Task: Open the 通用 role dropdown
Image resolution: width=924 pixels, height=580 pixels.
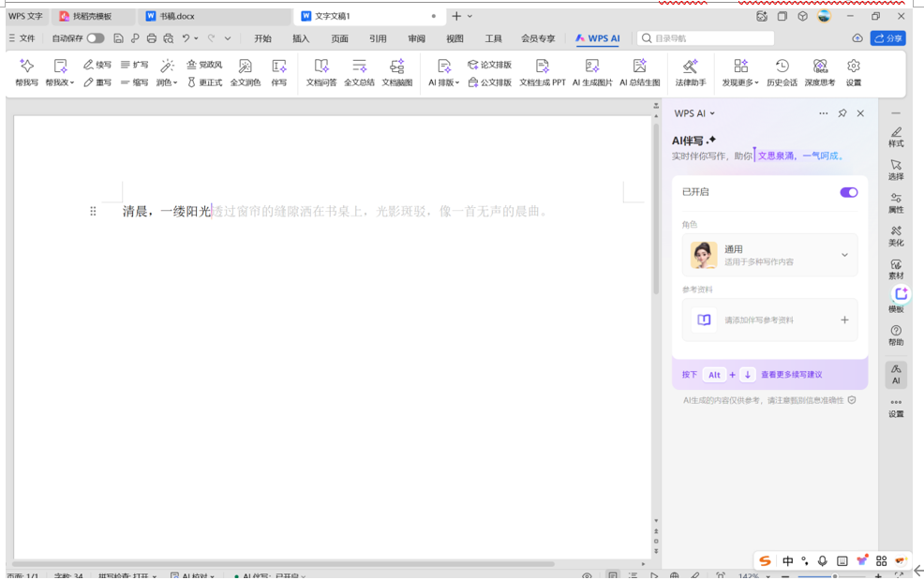Action: pyautogui.click(x=769, y=255)
